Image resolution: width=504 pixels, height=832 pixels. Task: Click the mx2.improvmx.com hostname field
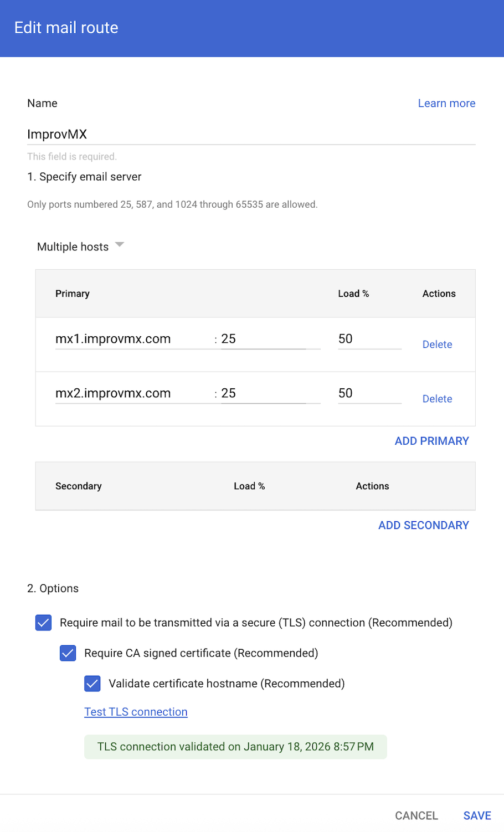[133, 393]
